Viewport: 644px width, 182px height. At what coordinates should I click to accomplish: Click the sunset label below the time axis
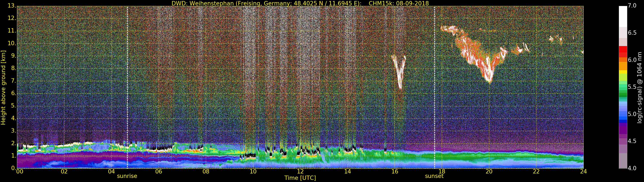coord(434,176)
